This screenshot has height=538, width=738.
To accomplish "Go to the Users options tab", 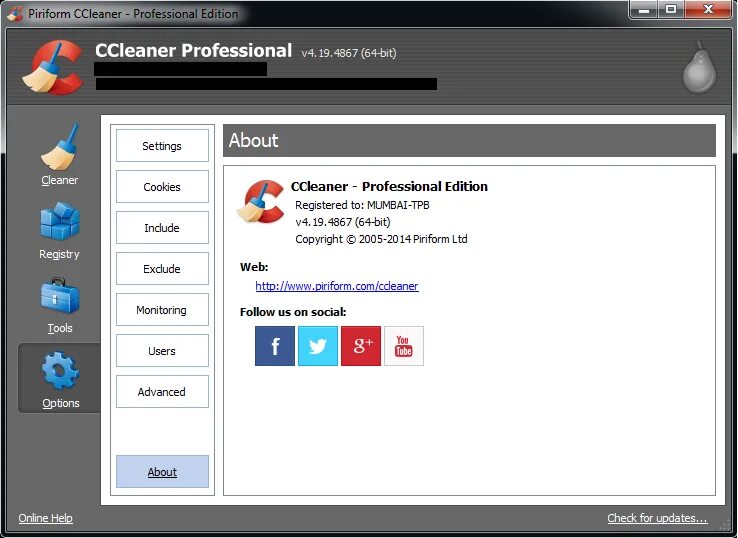I will point(162,351).
